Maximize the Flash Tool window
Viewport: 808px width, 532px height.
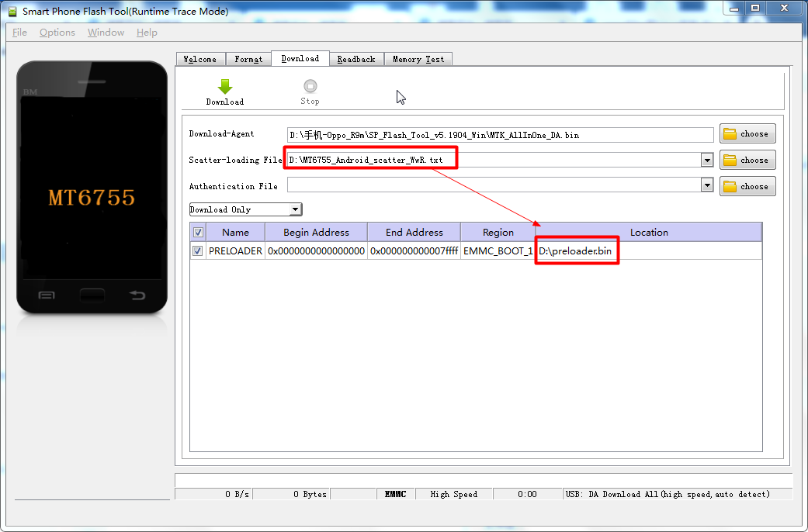[755, 9]
